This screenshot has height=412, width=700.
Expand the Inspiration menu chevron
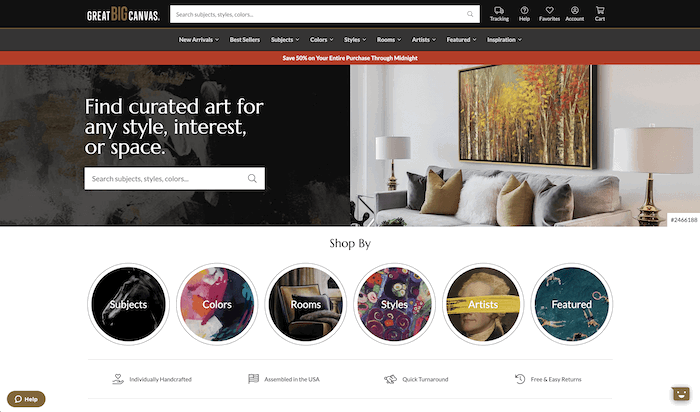tap(520, 40)
